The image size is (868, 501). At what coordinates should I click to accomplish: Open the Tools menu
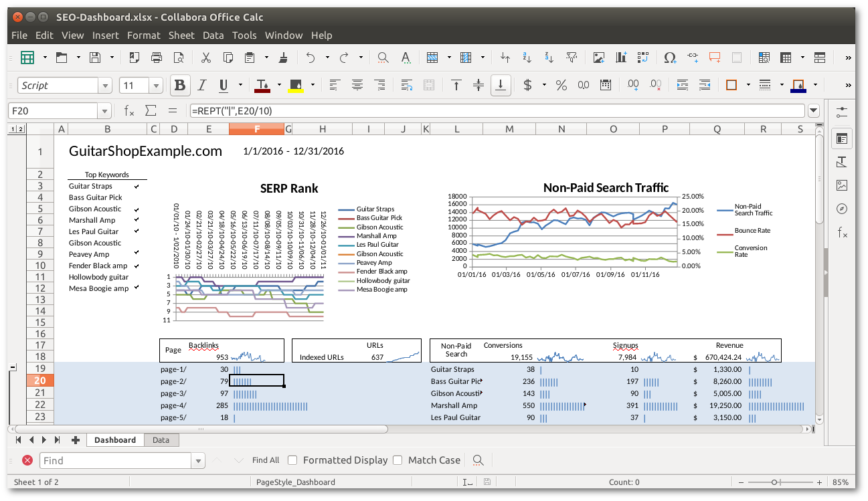[244, 35]
